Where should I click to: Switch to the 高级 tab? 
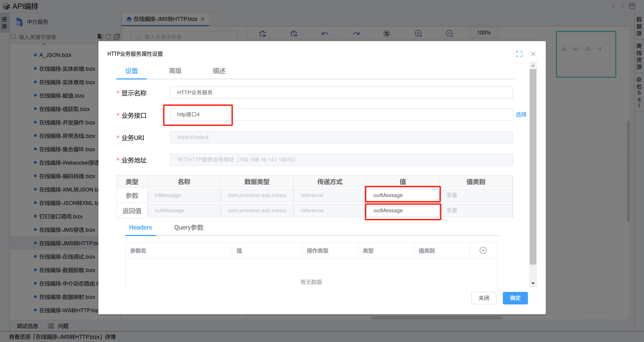point(175,71)
